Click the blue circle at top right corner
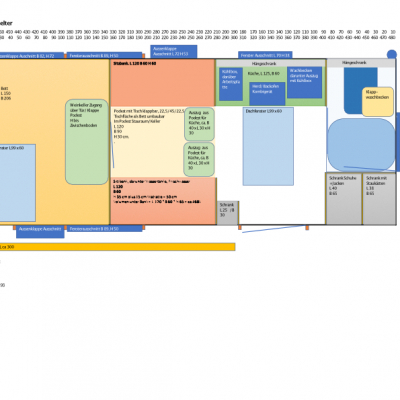The height and width of the screenshot is (400, 400). pos(392,54)
